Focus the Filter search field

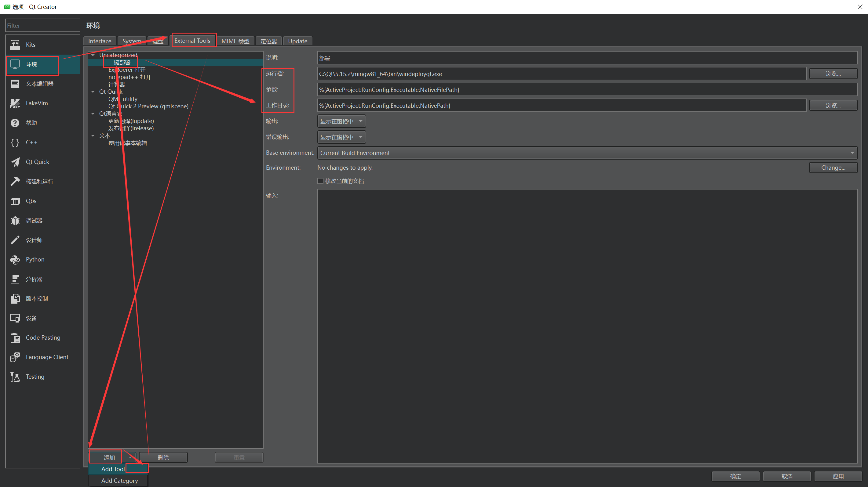pos(42,26)
